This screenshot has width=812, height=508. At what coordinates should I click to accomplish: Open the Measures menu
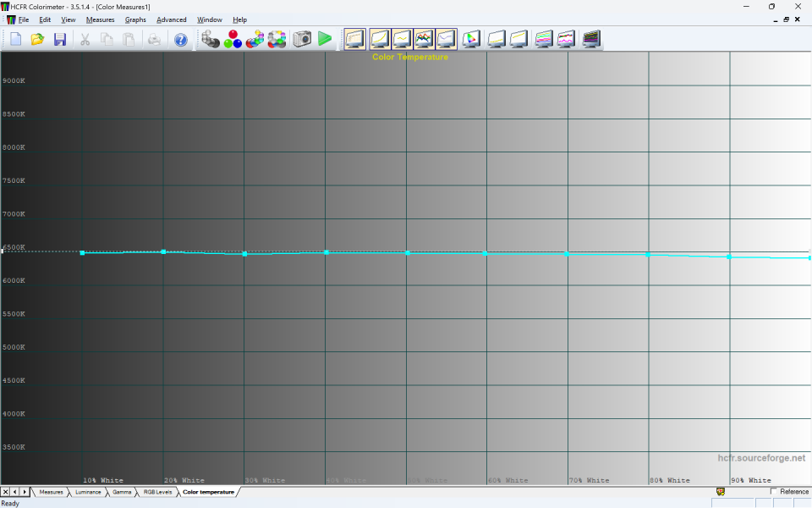pos(100,19)
